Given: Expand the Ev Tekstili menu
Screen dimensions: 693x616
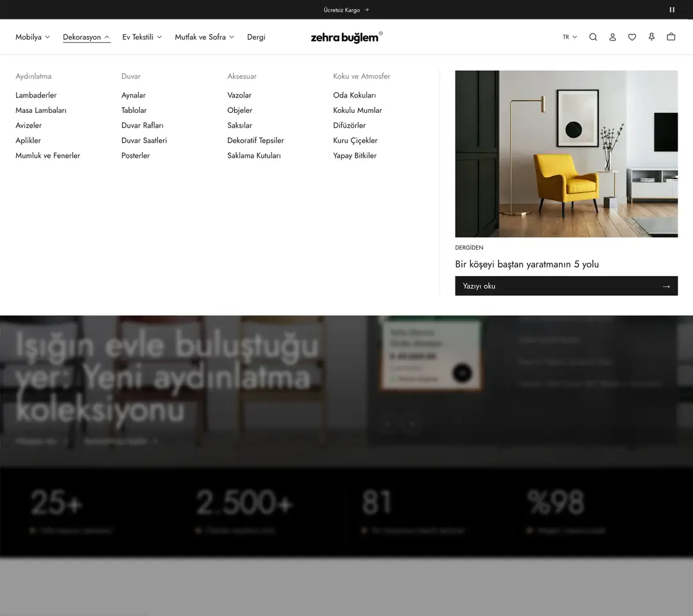Looking at the screenshot, I should click(x=142, y=37).
